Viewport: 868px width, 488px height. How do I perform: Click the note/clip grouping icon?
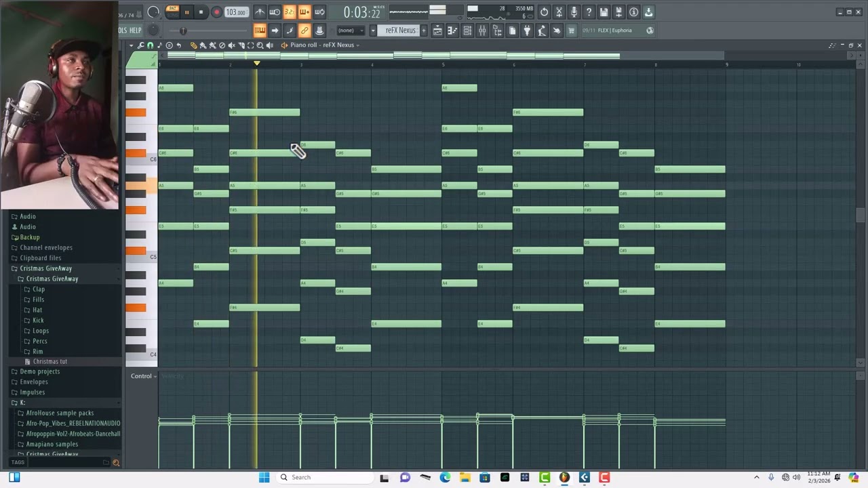(x=290, y=30)
